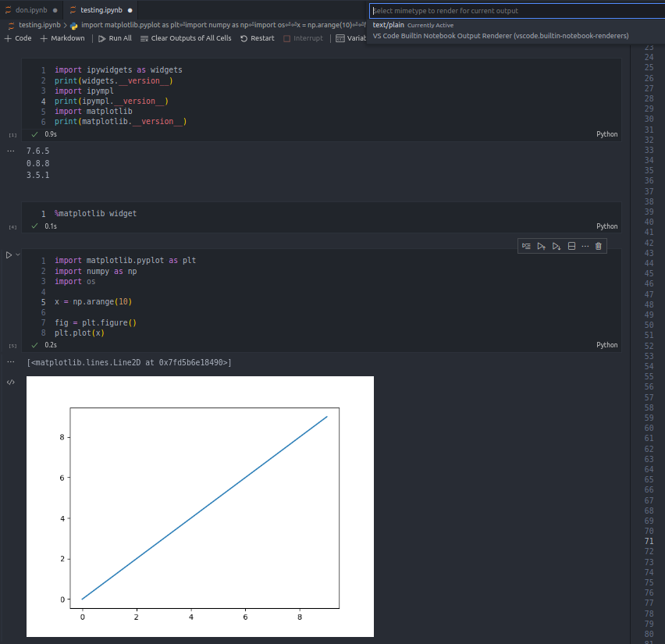Change language mode Python of pyplot cell

(607, 345)
